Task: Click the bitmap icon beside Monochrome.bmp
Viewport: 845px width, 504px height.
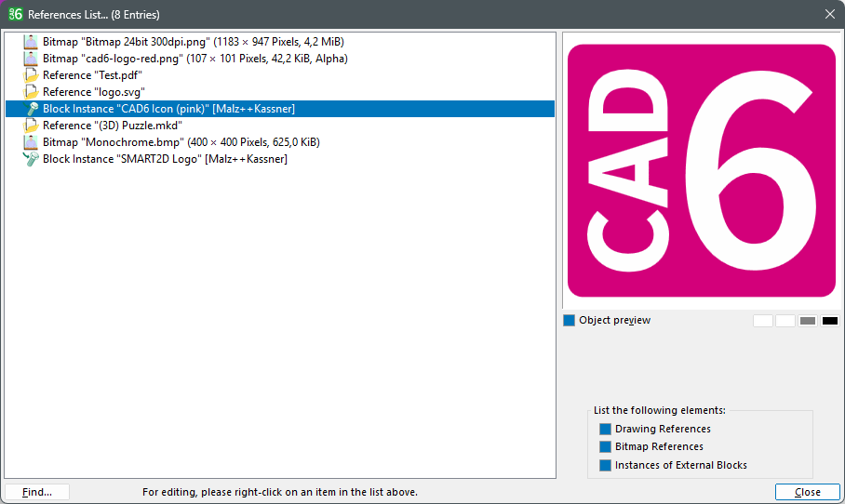Action: [31, 142]
